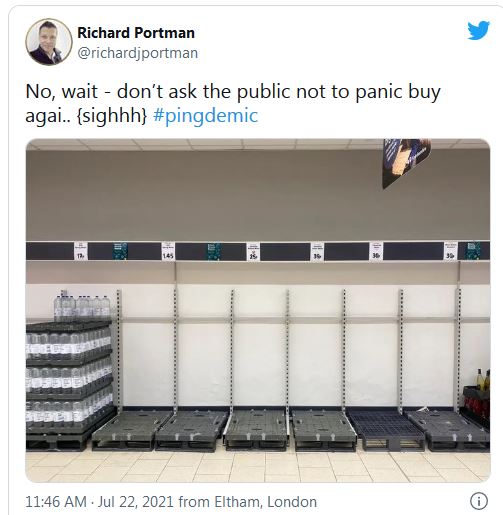
Task: Click the Twitter bird logo
Action: pyautogui.click(x=478, y=30)
